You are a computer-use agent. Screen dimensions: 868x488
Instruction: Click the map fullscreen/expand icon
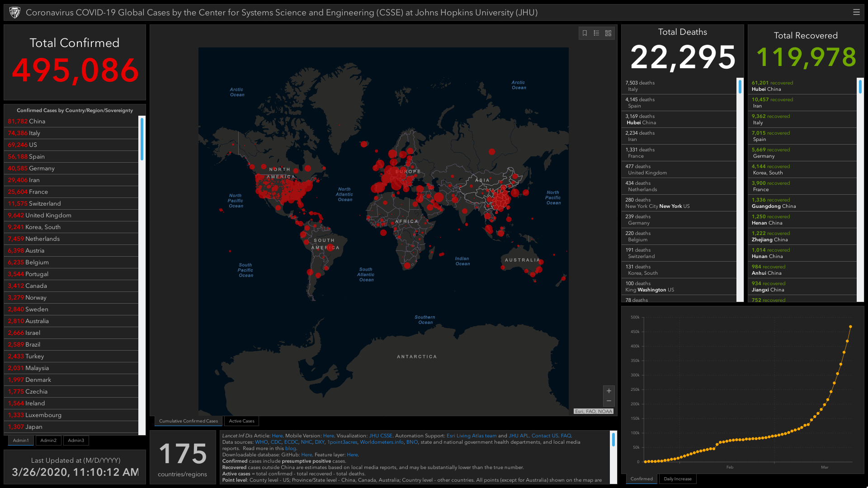[x=608, y=33]
